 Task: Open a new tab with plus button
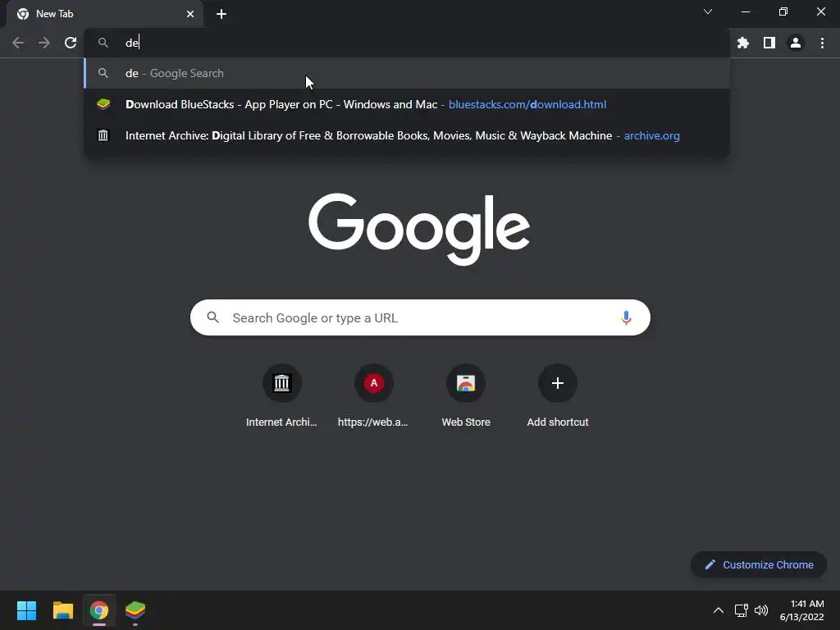click(221, 14)
